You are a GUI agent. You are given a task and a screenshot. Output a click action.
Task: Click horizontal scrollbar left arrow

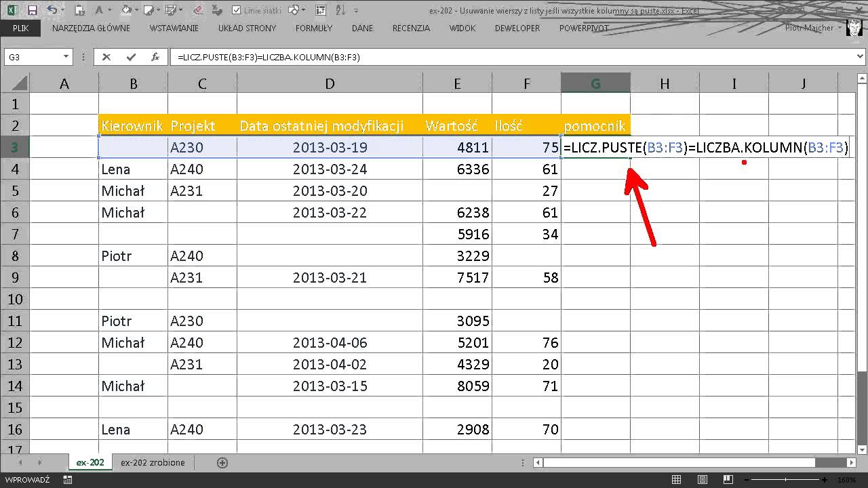point(538,463)
